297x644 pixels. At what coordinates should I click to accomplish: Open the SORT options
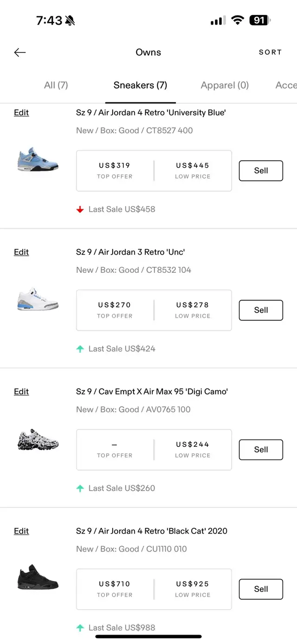(x=270, y=52)
